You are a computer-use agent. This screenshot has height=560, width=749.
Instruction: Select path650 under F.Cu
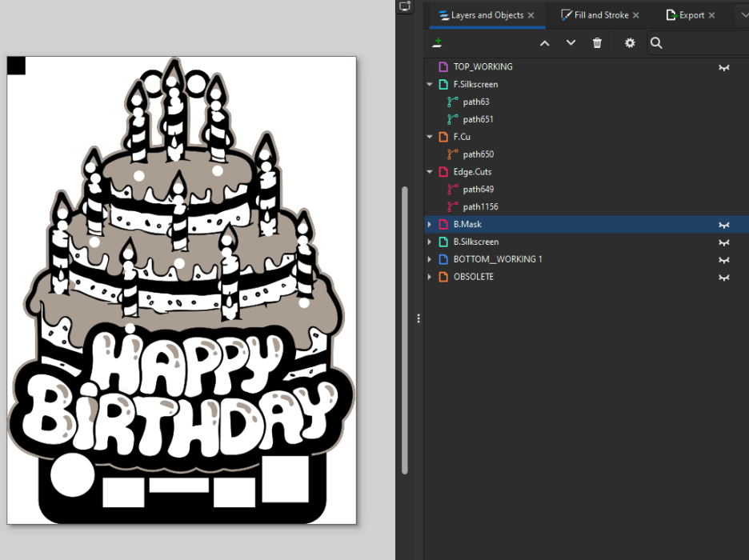[478, 154]
